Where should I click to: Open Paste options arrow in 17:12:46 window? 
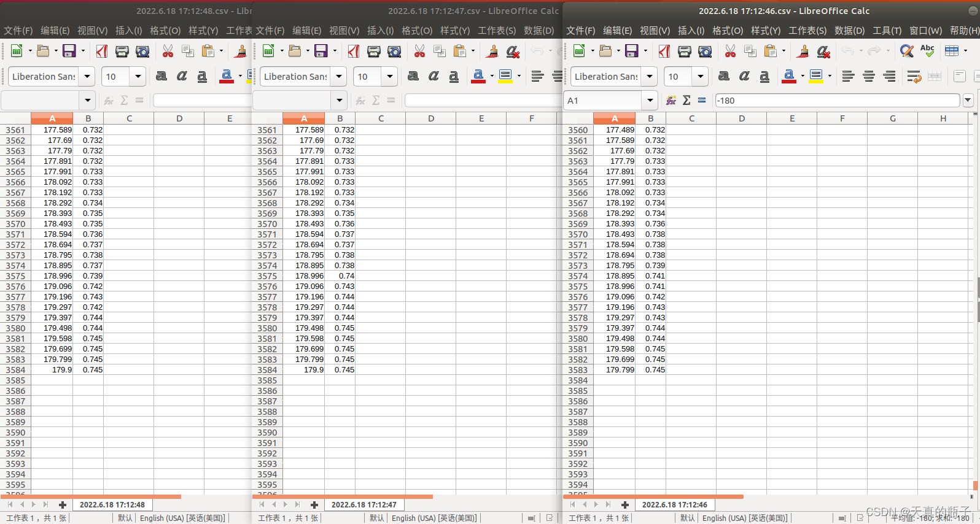coord(784,51)
